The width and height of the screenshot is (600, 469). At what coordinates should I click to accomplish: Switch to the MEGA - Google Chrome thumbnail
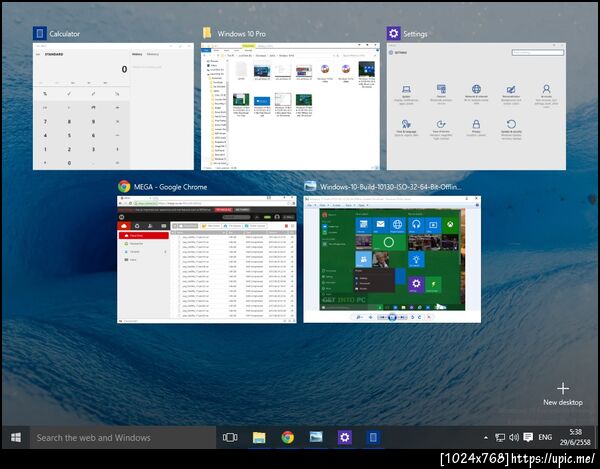click(x=207, y=259)
